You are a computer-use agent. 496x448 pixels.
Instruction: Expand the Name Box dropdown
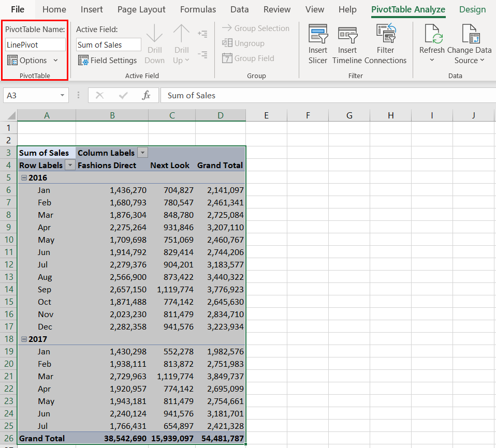click(63, 96)
